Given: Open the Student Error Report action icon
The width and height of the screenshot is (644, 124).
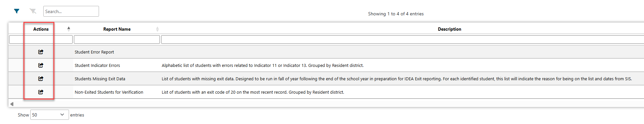Looking at the screenshot, I should coord(41,52).
